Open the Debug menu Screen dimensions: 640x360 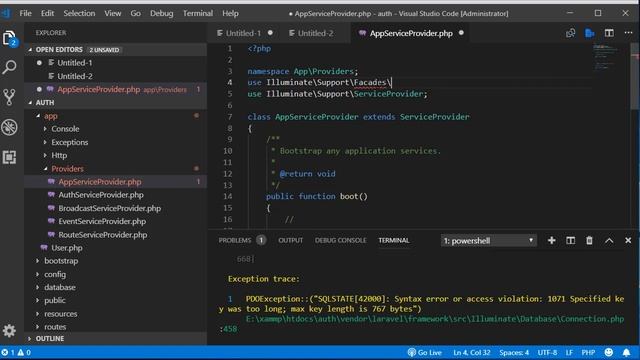[162, 13]
